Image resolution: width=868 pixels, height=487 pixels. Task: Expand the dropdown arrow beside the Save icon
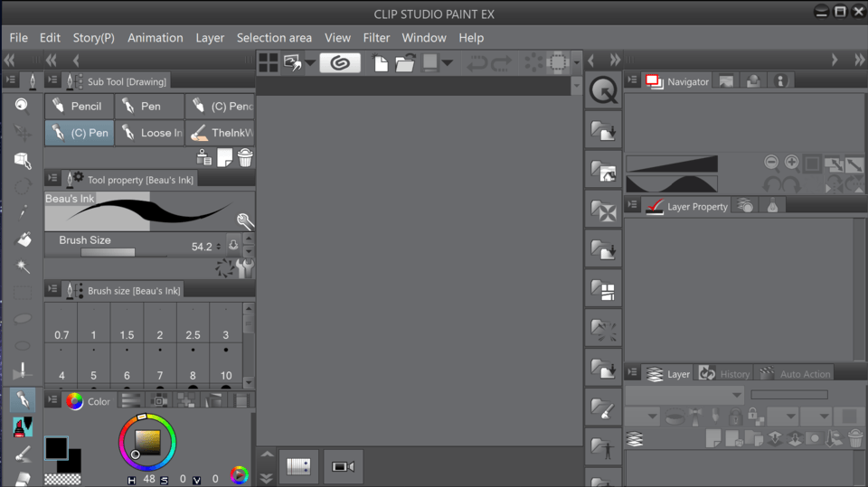(448, 62)
